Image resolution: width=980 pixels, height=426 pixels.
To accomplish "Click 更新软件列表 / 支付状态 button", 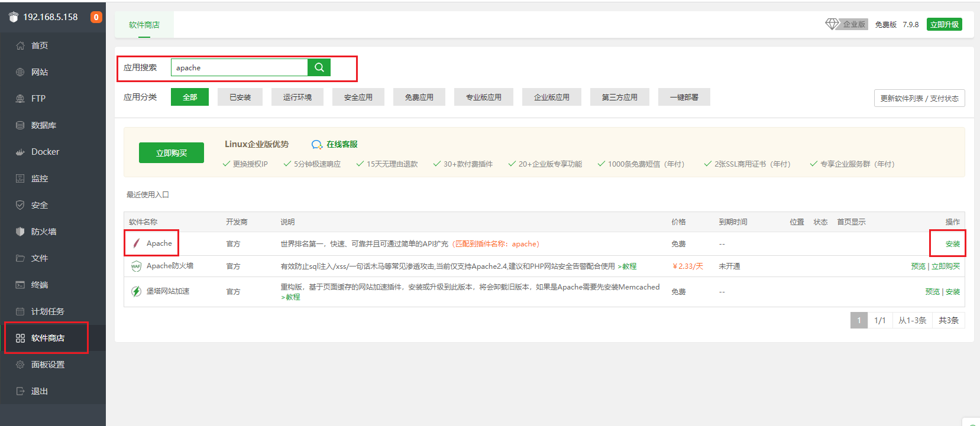I will 920,98.
